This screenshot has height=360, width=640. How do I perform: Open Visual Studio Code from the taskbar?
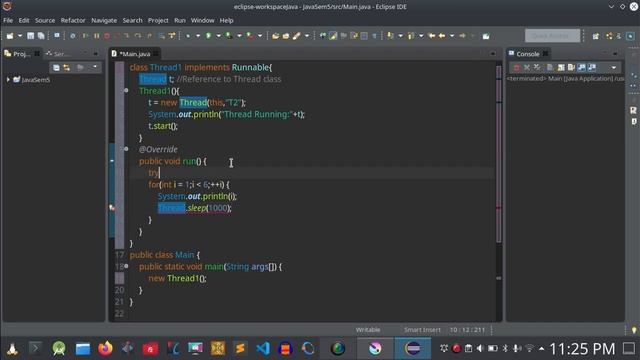(x=263, y=349)
